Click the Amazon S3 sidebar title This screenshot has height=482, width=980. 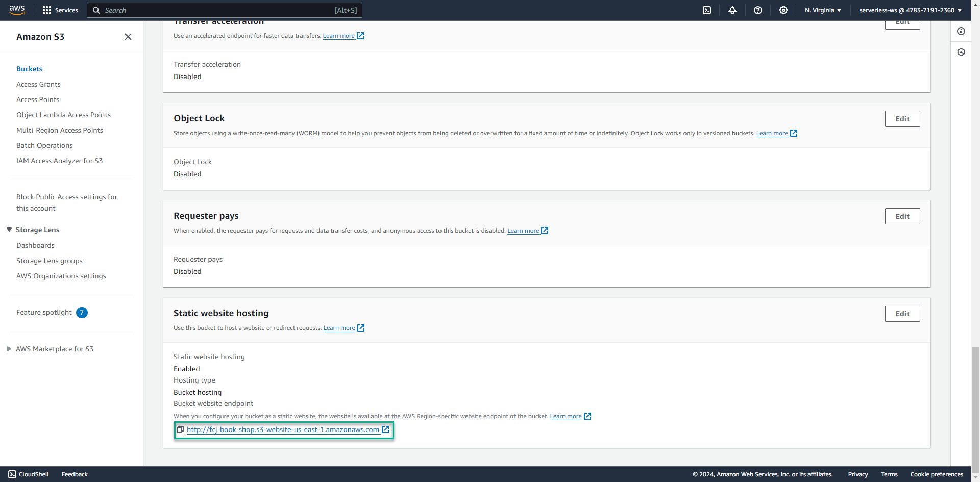tap(40, 37)
